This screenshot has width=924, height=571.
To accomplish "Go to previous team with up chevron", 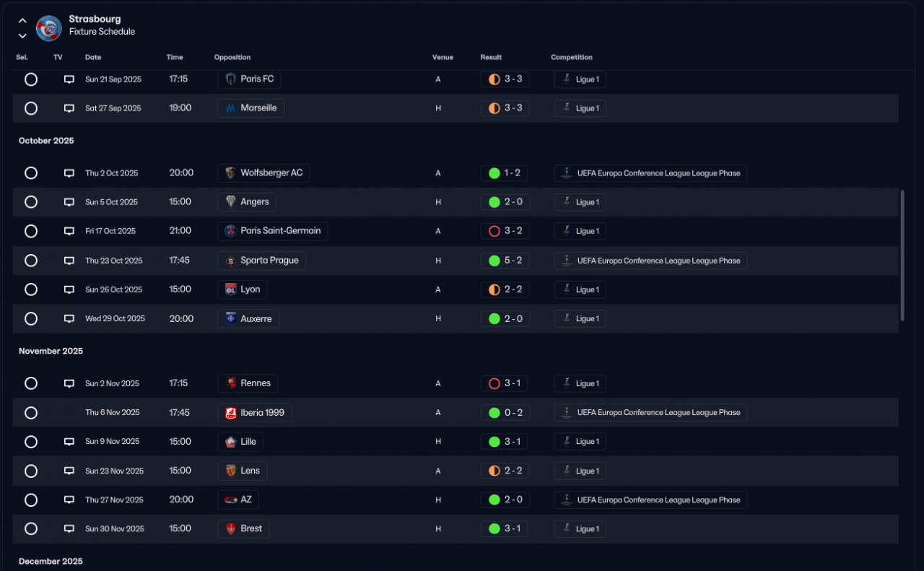I will [x=22, y=21].
